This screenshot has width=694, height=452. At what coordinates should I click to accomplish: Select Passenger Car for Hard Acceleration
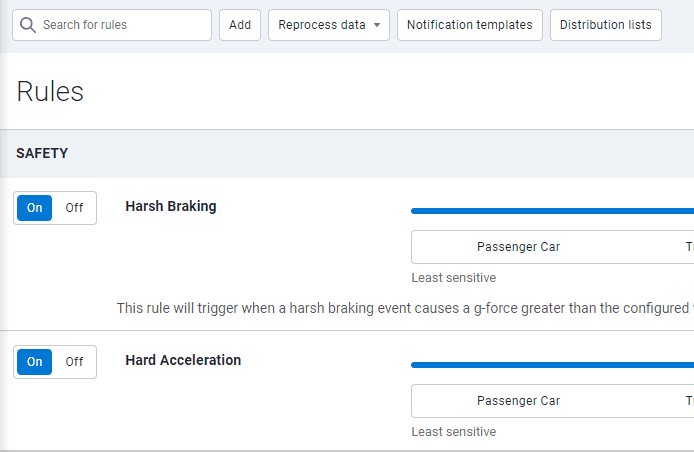518,401
